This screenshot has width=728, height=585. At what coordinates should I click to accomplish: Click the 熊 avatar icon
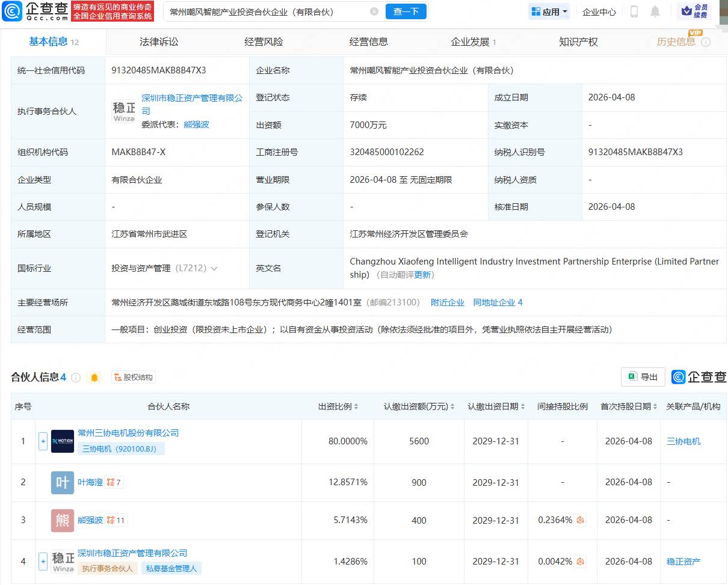63,520
